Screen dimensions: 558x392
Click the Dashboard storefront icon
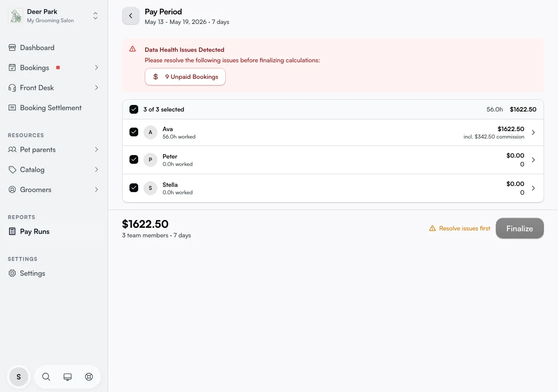coord(12,47)
